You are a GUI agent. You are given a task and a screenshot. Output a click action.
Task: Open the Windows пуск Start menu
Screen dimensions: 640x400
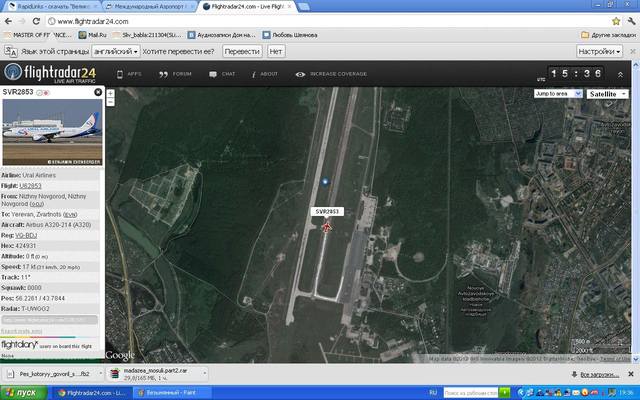(23, 393)
